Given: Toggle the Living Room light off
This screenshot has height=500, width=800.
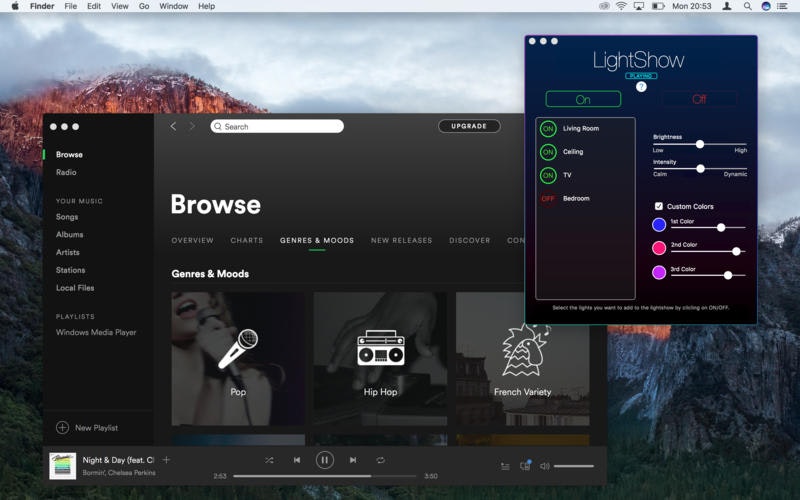Looking at the screenshot, I should pos(548,129).
